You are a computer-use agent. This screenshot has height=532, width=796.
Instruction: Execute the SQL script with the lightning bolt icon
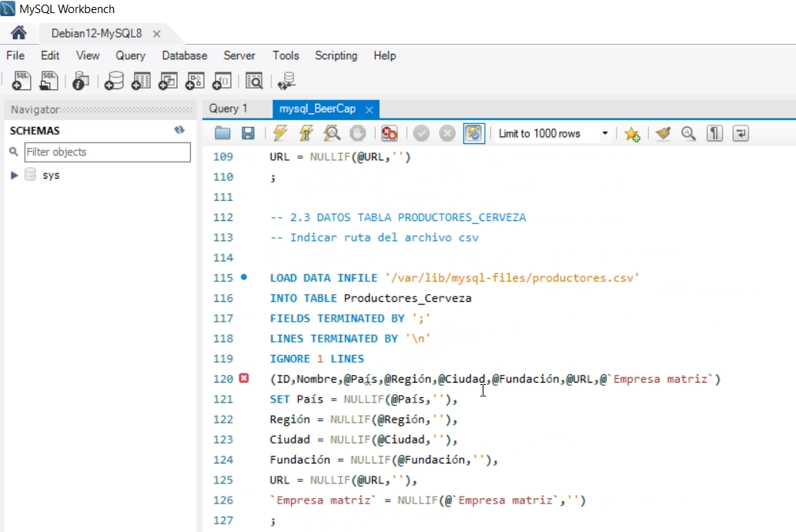tap(279, 132)
